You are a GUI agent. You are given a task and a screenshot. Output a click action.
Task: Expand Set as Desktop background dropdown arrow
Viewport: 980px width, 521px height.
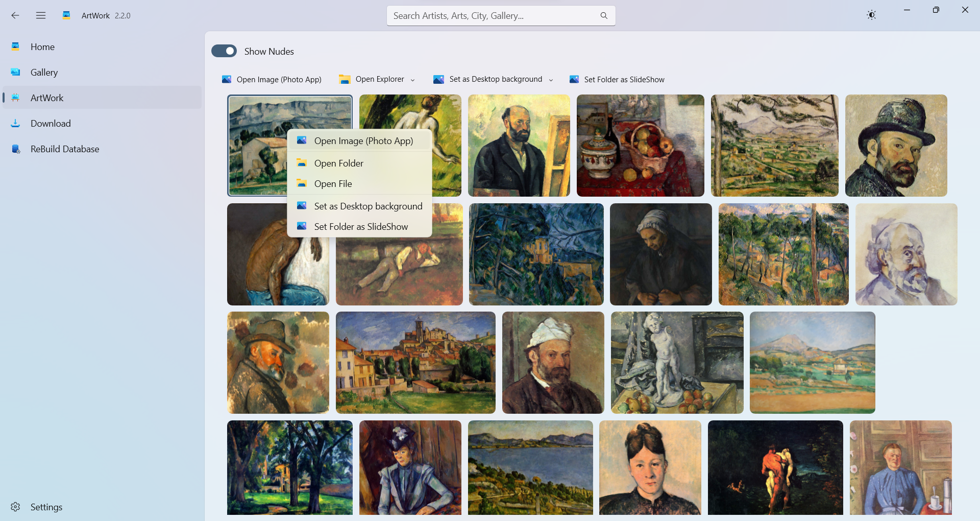point(551,80)
